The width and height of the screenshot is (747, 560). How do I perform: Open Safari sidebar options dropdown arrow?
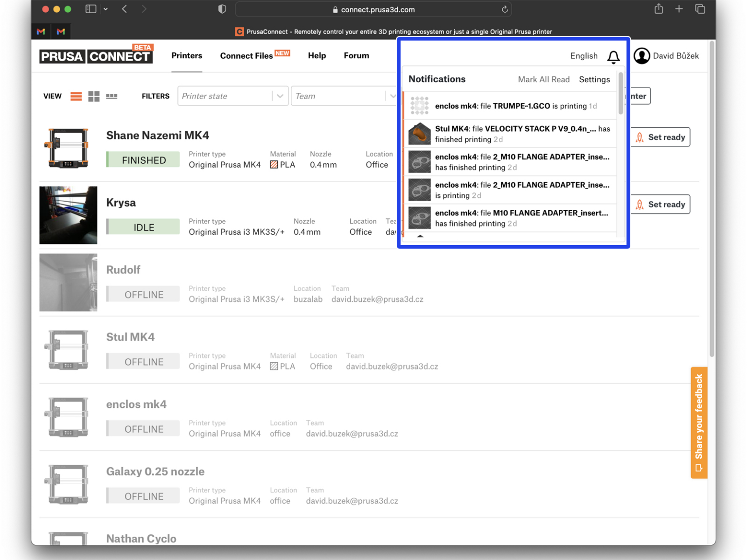(106, 9)
